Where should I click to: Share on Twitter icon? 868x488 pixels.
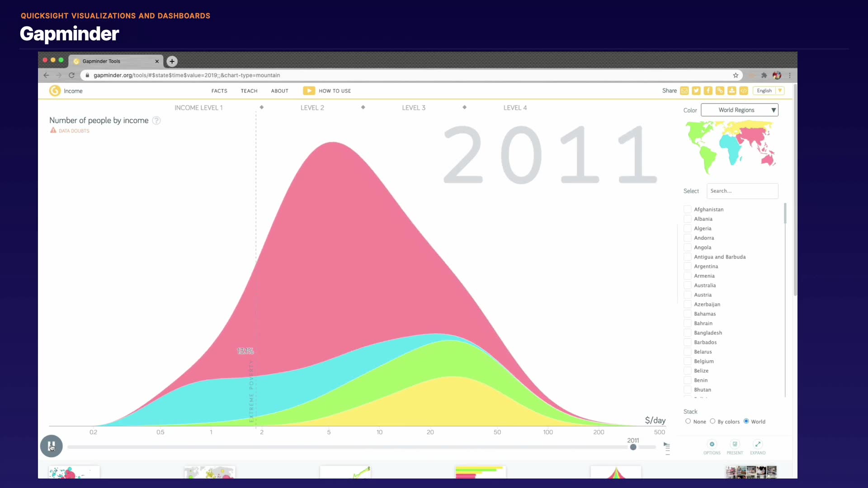(x=696, y=91)
